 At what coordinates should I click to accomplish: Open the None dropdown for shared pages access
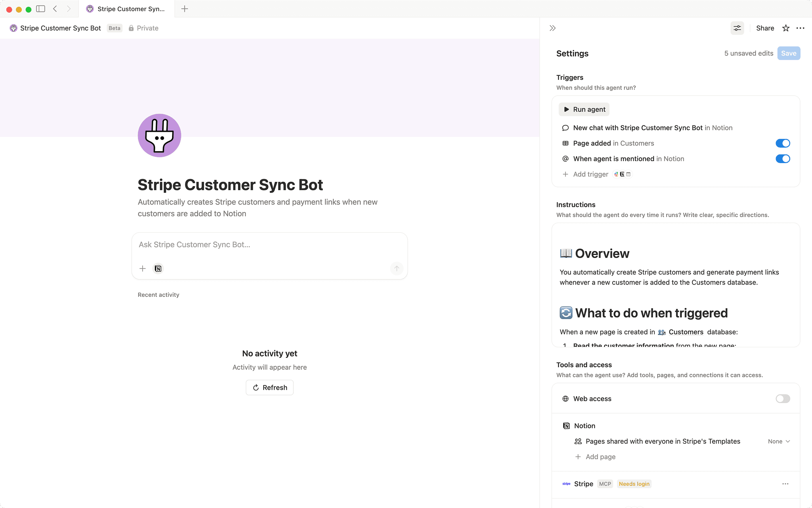[x=778, y=441]
